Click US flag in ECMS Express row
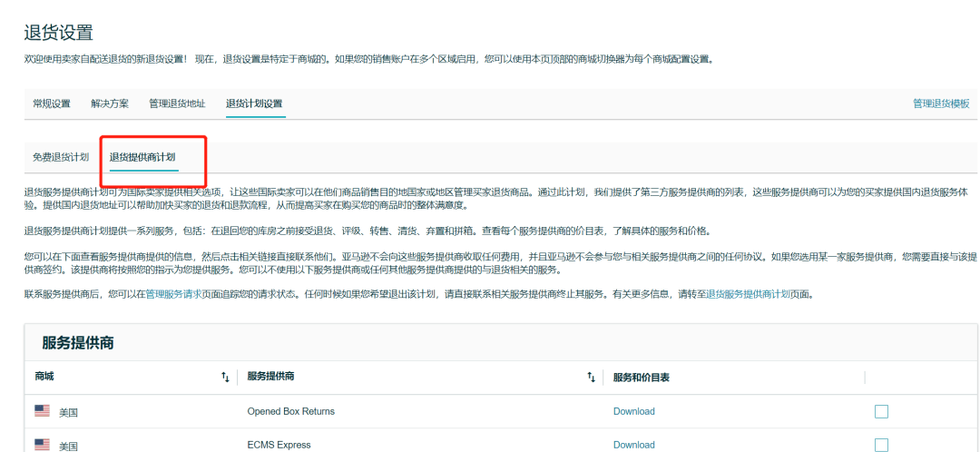 click(42, 445)
